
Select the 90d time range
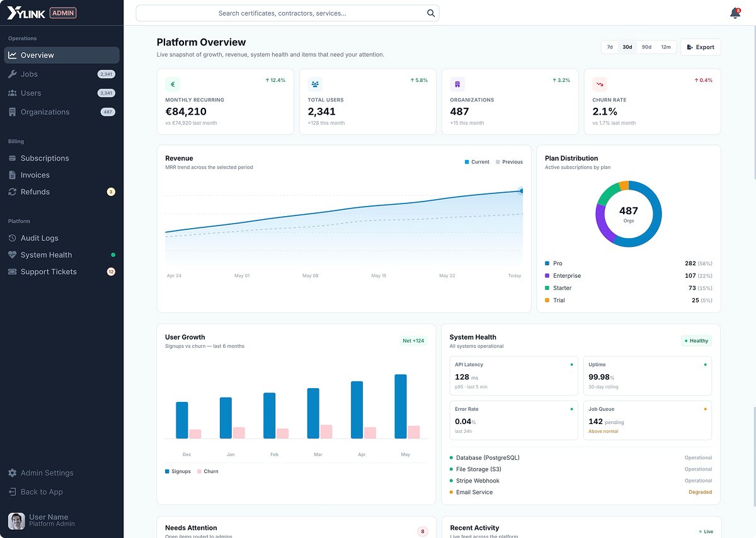tap(646, 47)
